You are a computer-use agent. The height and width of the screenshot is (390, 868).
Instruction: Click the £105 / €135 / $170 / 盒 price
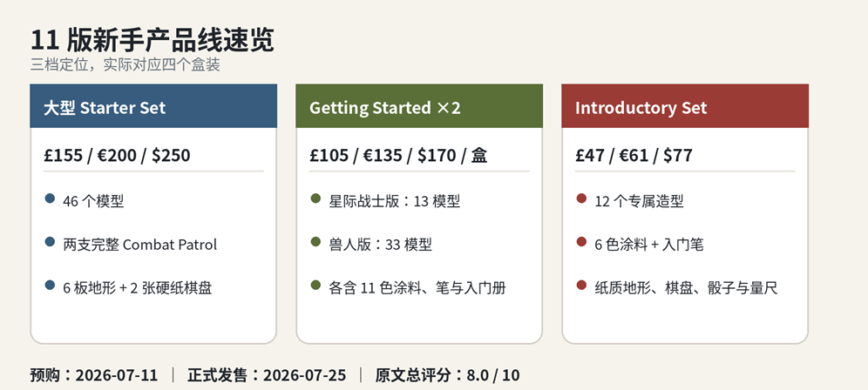tap(398, 156)
